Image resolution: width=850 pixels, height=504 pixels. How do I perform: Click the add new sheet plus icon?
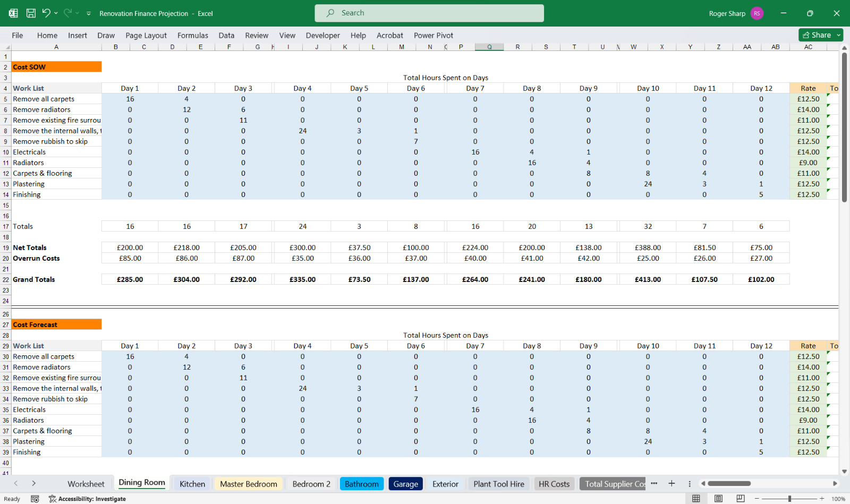tap(671, 483)
